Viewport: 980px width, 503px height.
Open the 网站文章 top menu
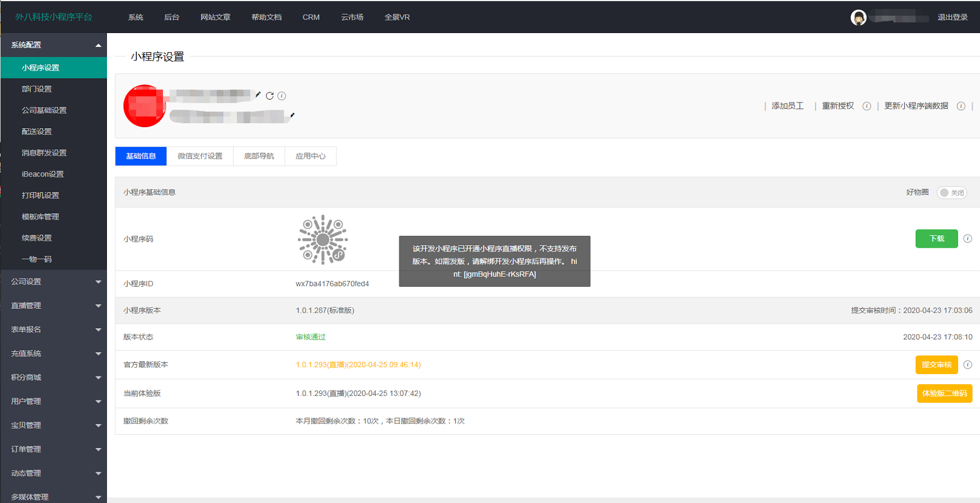coord(216,17)
